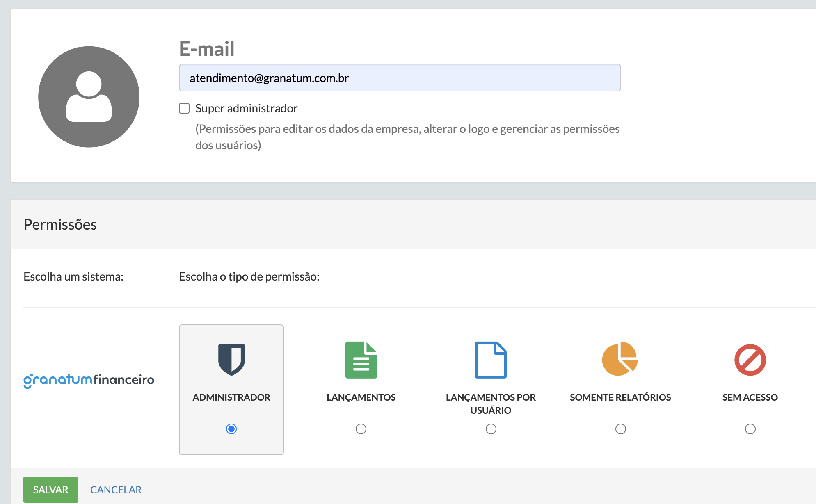Click the blue blank page icon
The width and height of the screenshot is (816, 504).
pyautogui.click(x=491, y=360)
